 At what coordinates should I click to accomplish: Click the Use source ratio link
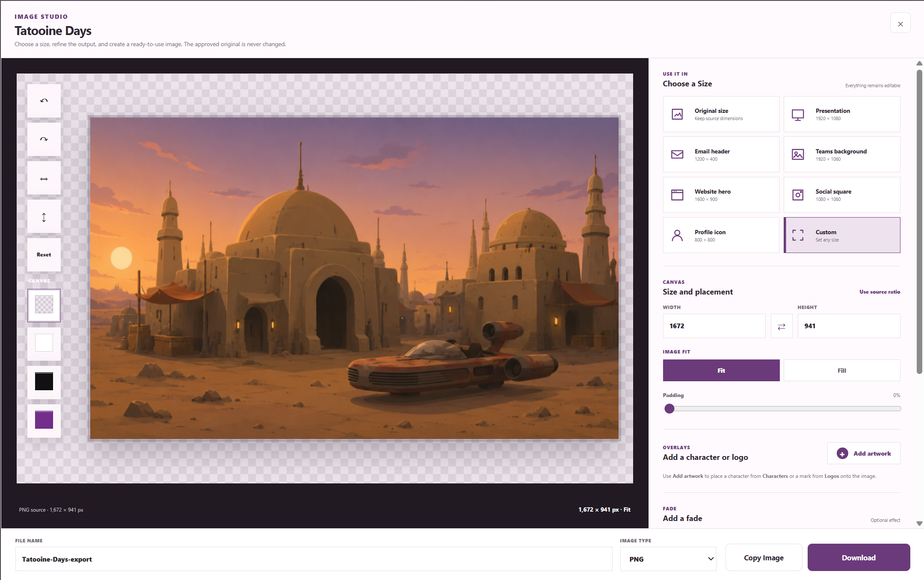point(880,292)
